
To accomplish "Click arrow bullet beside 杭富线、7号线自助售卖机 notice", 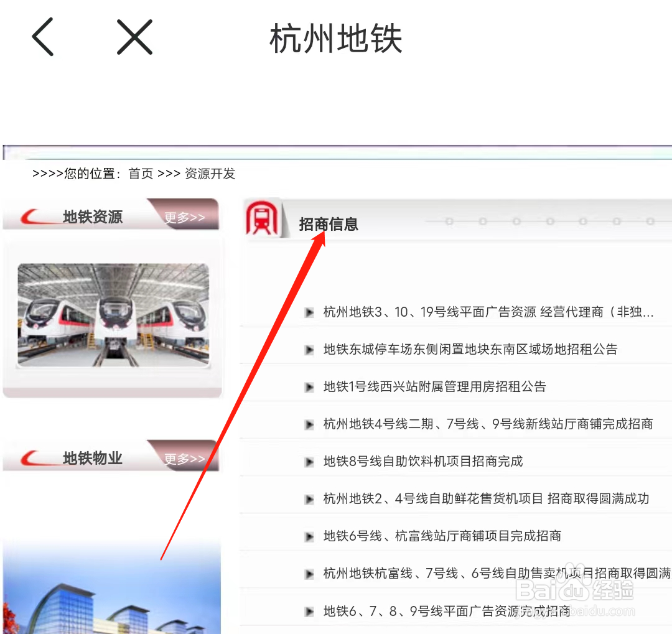I will point(309,574).
